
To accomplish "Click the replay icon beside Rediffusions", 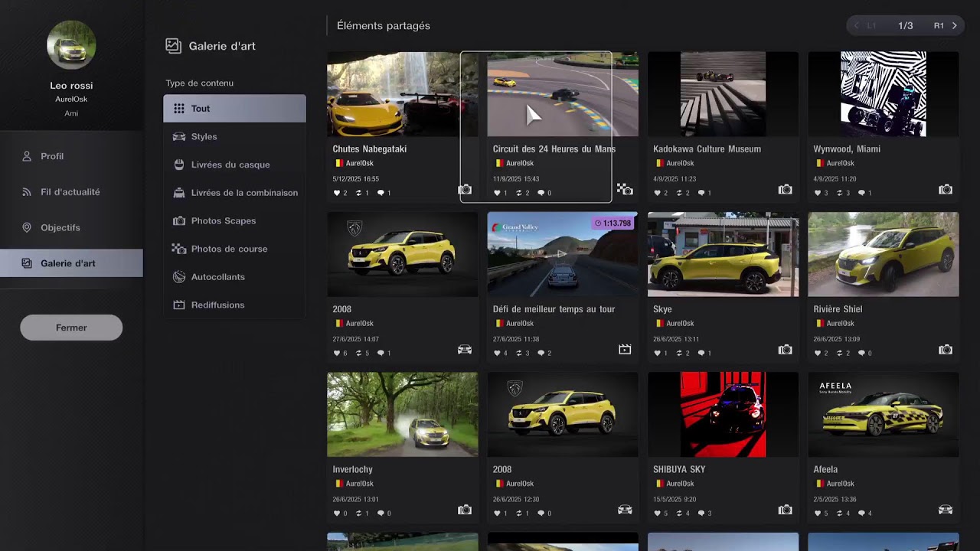I will (x=179, y=305).
